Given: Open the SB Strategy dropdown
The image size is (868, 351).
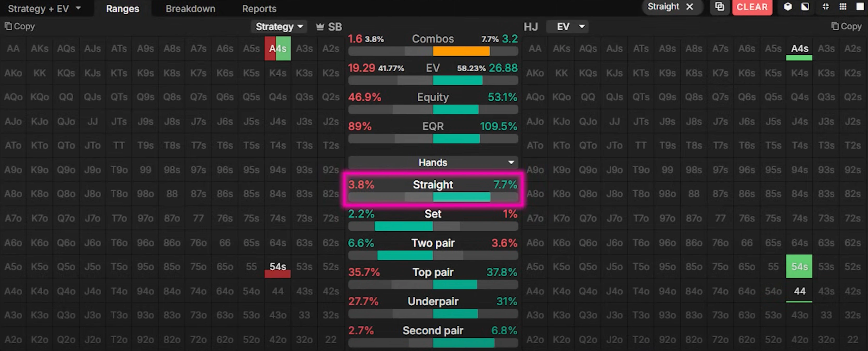Looking at the screenshot, I should [279, 27].
